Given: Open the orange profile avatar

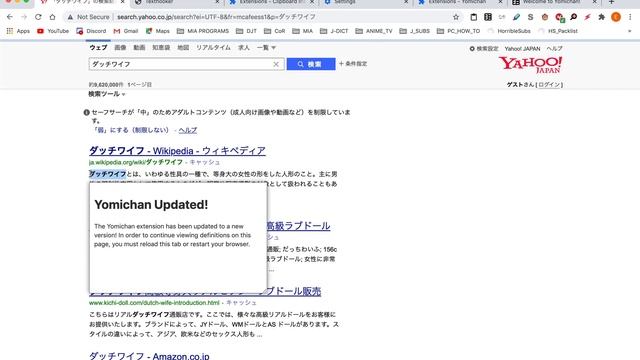Looking at the screenshot, I should point(616,17).
